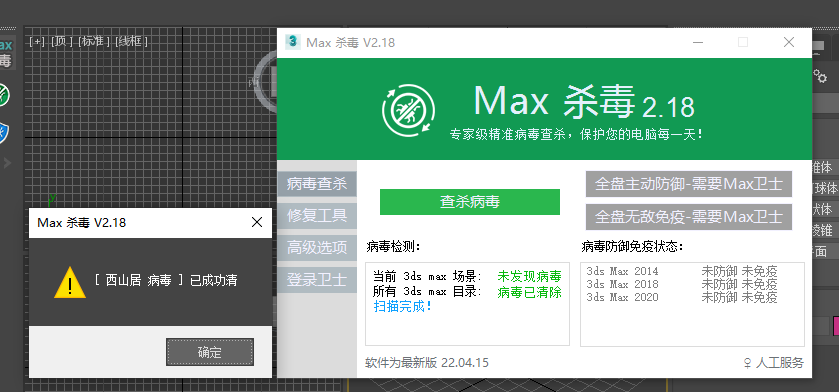Click 扫描完成! status text
The height and width of the screenshot is (392, 839).
(x=402, y=307)
